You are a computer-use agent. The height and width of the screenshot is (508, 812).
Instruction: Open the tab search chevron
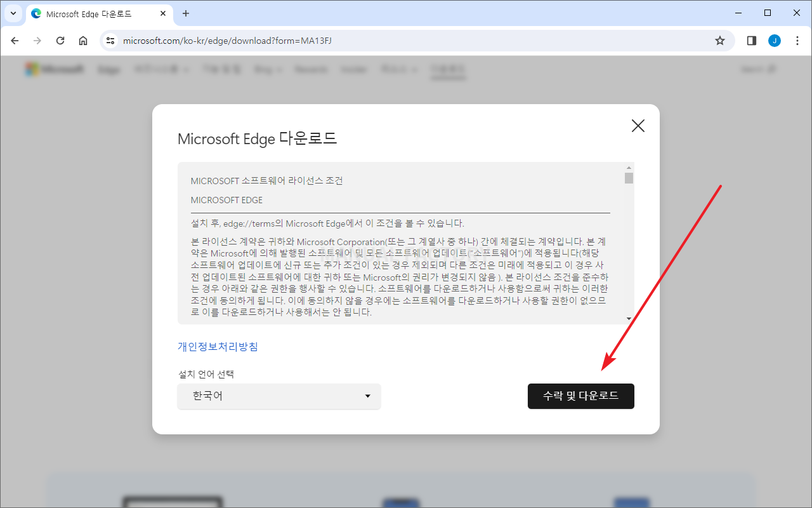(x=13, y=13)
